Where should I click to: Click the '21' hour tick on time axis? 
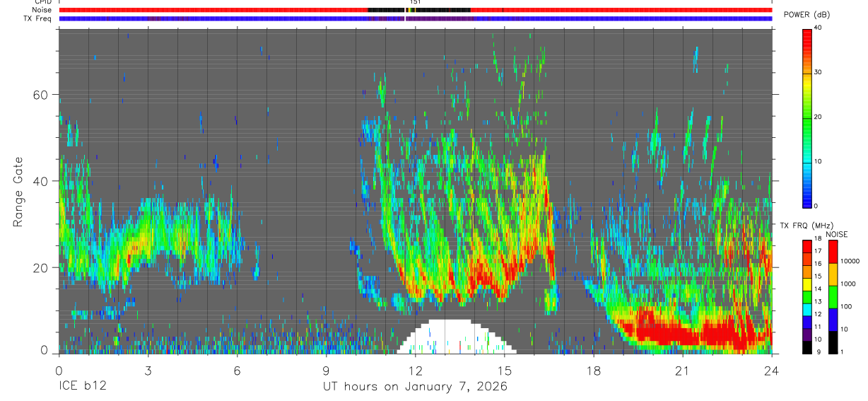tap(682, 370)
